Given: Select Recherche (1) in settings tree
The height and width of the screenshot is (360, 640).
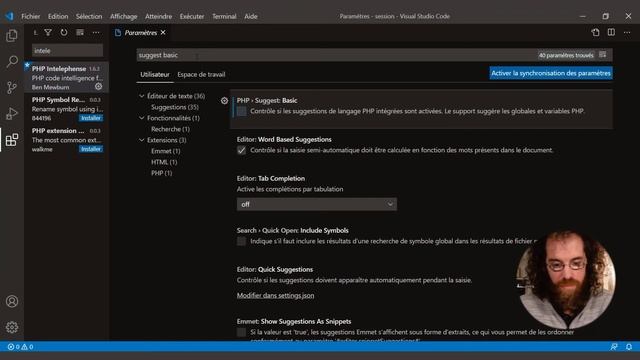Looking at the screenshot, I should (170, 129).
